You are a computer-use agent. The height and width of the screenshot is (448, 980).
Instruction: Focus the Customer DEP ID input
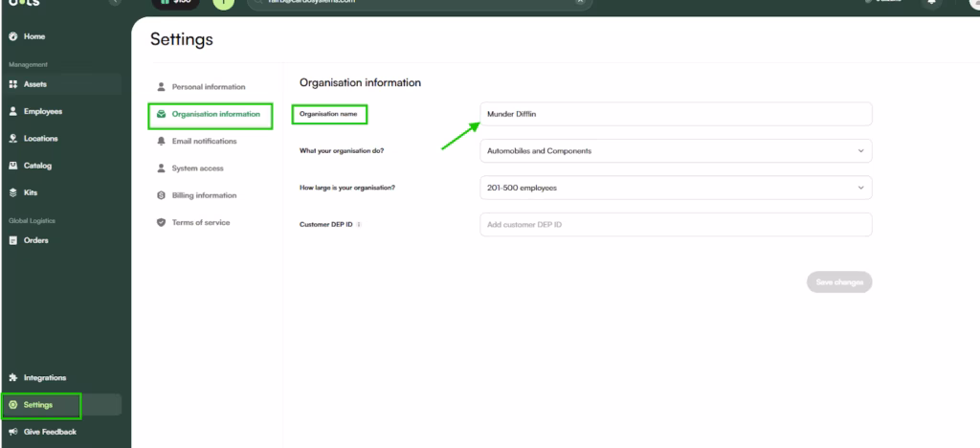pos(675,224)
